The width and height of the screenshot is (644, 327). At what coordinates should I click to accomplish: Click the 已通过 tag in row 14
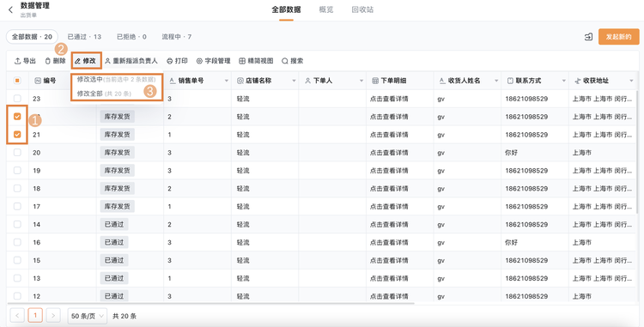[x=114, y=224]
